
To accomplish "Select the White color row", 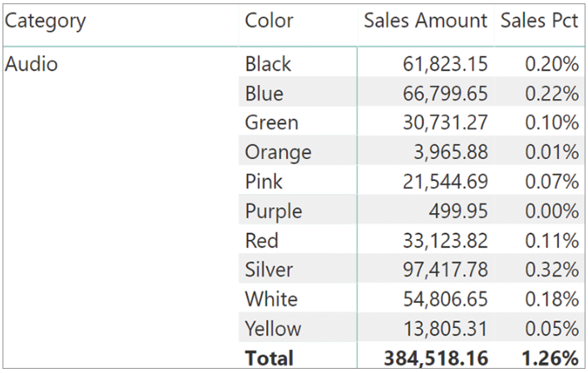I will pyautogui.click(x=271, y=299).
